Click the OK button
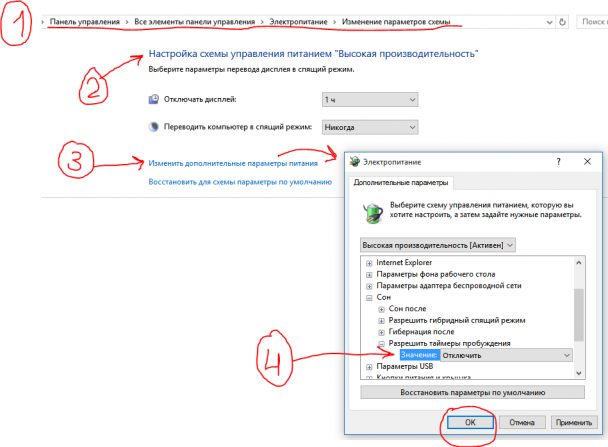The image size is (608, 447). coord(470,422)
